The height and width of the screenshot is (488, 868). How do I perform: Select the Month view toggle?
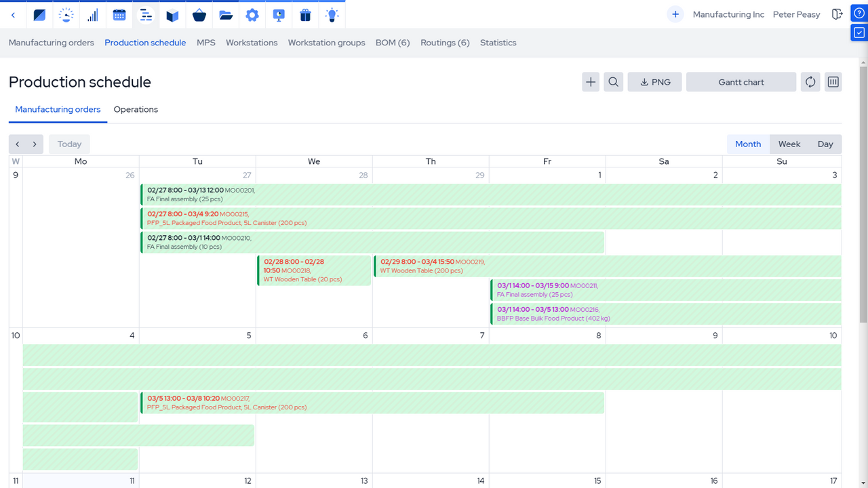click(x=747, y=144)
